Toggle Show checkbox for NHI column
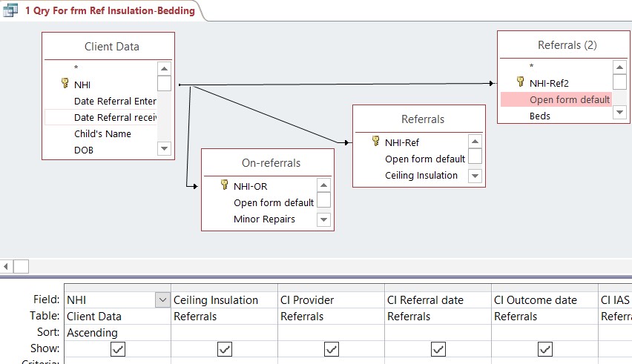The width and height of the screenshot is (632, 364). pyautogui.click(x=118, y=349)
